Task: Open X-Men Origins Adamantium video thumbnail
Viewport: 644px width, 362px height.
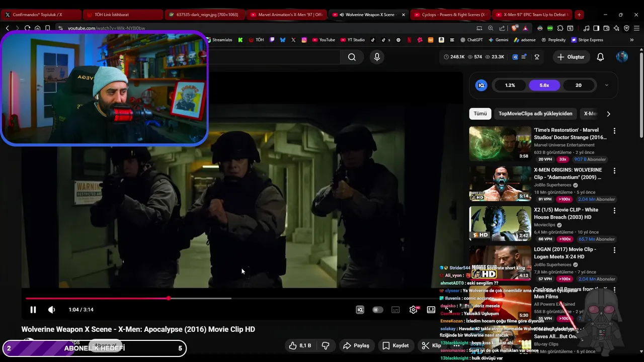Action: [x=500, y=184]
